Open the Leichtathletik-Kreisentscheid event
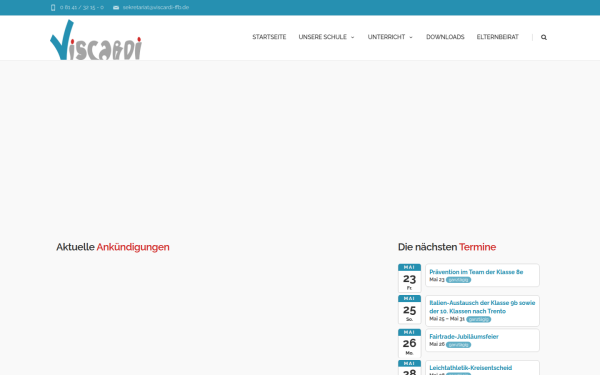This screenshot has width=600, height=375. (470, 367)
